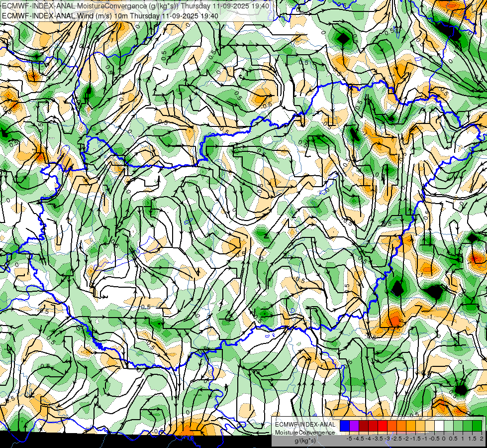Select the pale peach swatch between -1 and -0.5
The image size is (487, 448).
pyautogui.click(x=430, y=426)
